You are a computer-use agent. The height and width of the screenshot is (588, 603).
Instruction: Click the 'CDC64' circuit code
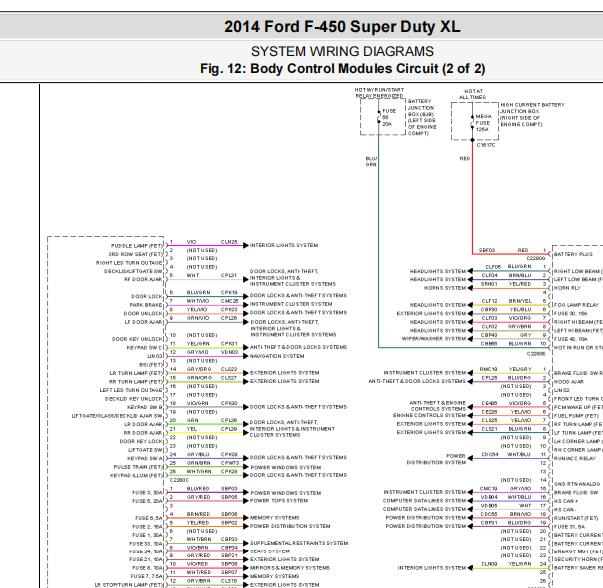490,454
